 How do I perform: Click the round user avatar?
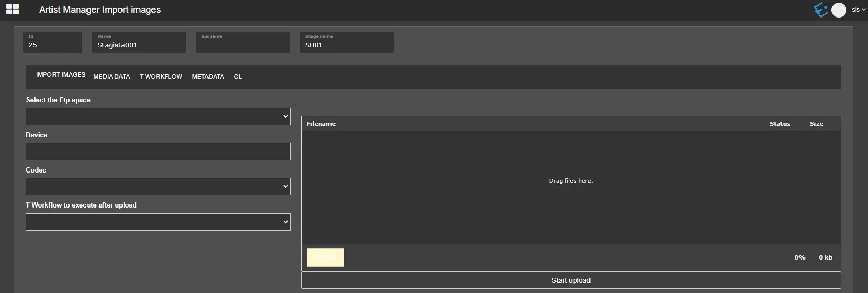tap(839, 10)
